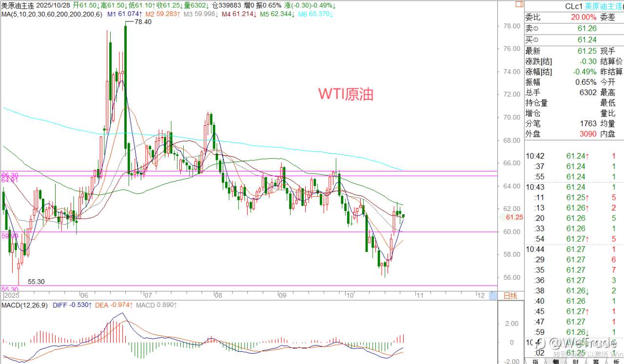Click the MACD 0.890 value
This screenshot has height=364, width=624.
(156, 305)
